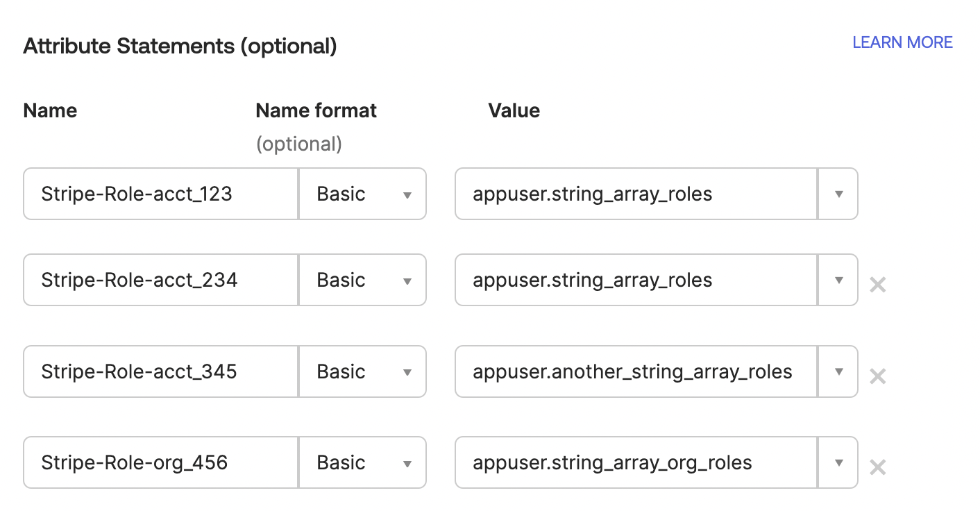The height and width of the screenshot is (511, 980).
Task: Click the Name format column header
Action: 316,110
